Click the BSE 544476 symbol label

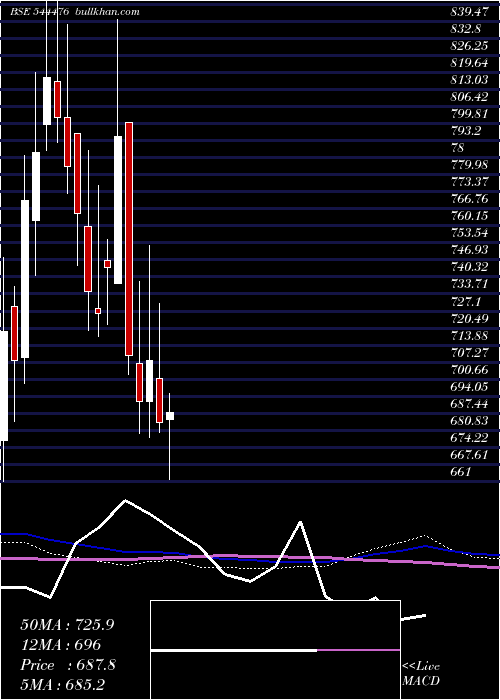click(39, 12)
